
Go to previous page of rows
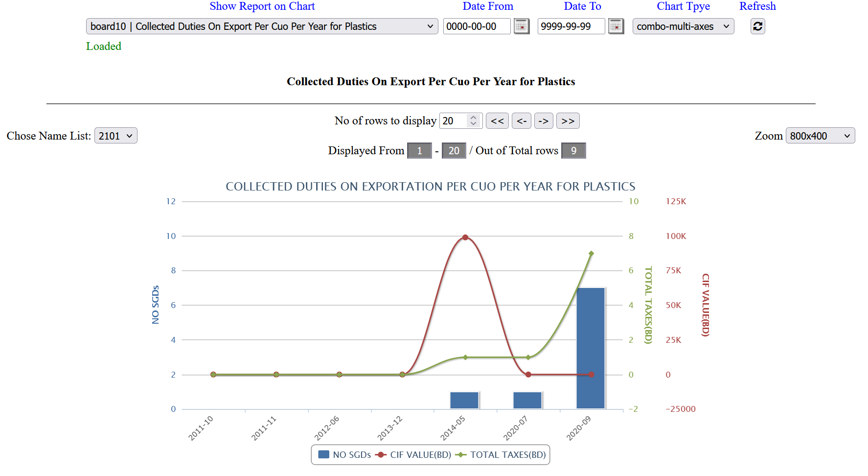(522, 121)
